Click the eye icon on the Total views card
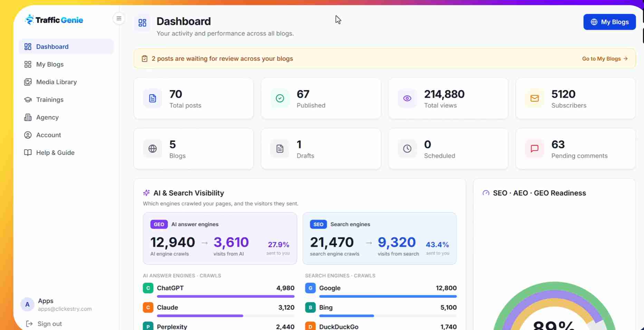Screen dimensions: 644x330 [407, 98]
